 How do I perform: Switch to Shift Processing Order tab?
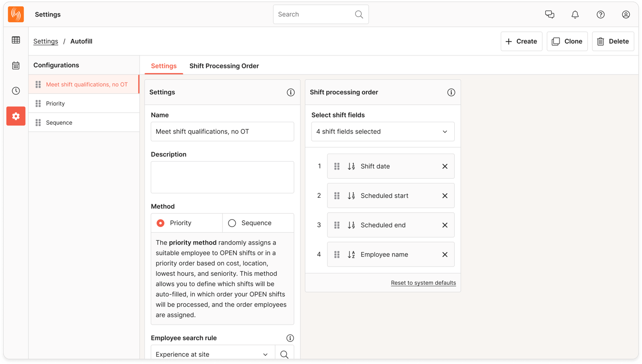[224, 66]
